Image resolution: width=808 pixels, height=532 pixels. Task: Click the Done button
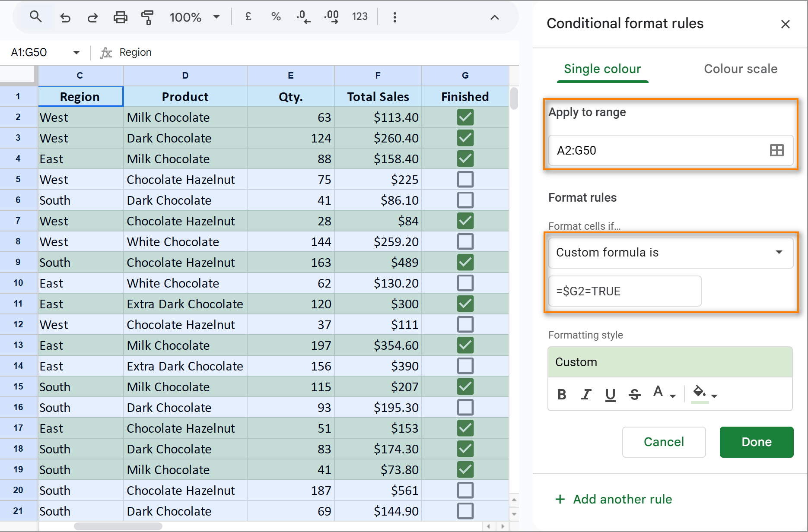click(757, 442)
